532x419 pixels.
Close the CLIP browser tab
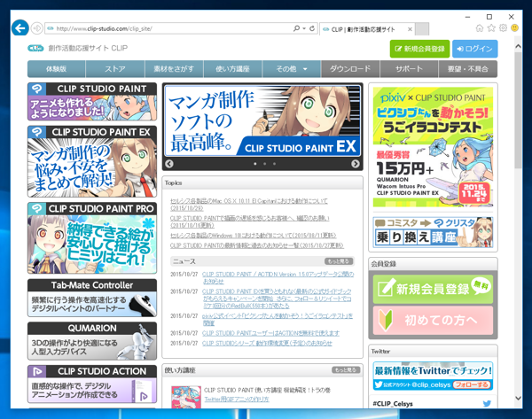pos(410,29)
